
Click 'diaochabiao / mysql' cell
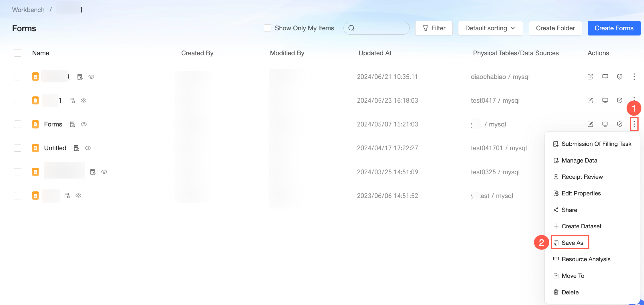(500, 77)
